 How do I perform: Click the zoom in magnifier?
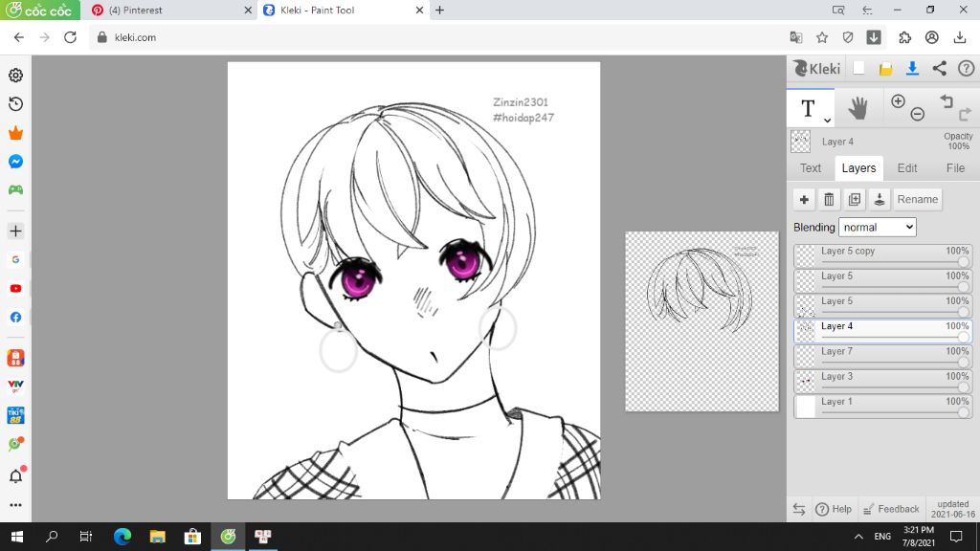click(898, 101)
